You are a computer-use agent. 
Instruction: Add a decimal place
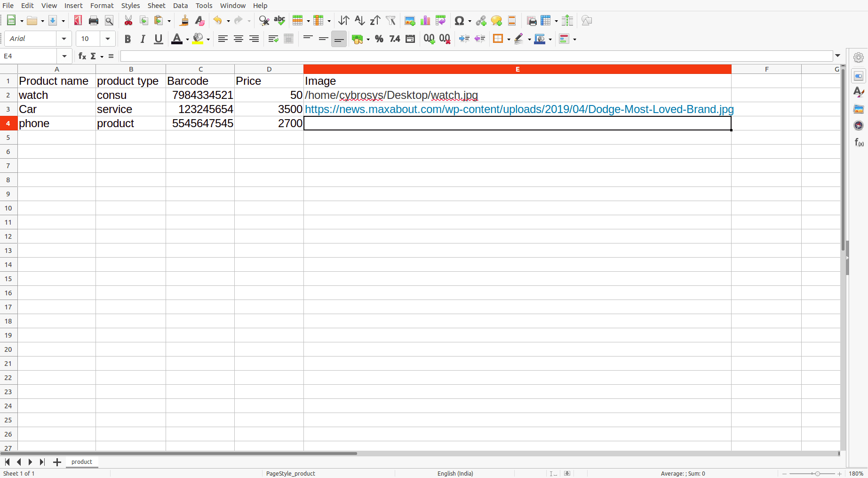(x=429, y=39)
